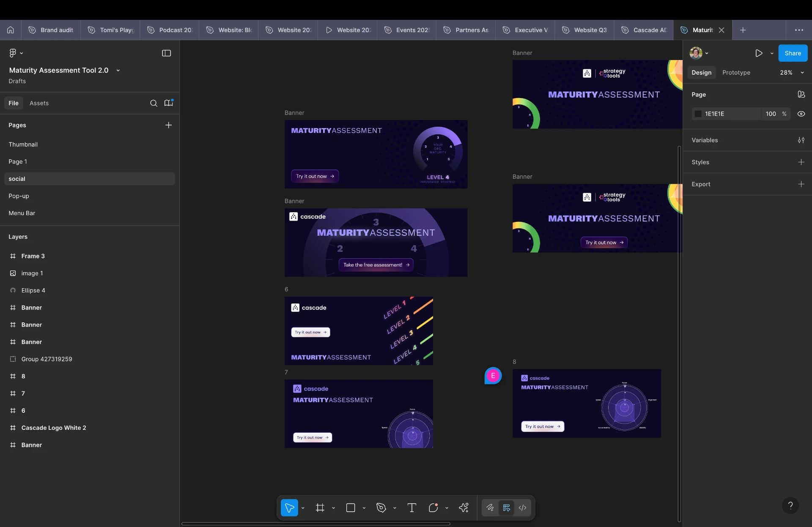
Task: Open the more options ellipsis menu
Action: (799, 30)
